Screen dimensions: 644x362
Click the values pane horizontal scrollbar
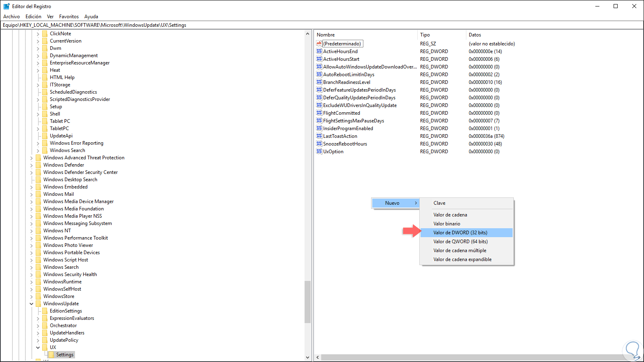[x=479, y=357]
